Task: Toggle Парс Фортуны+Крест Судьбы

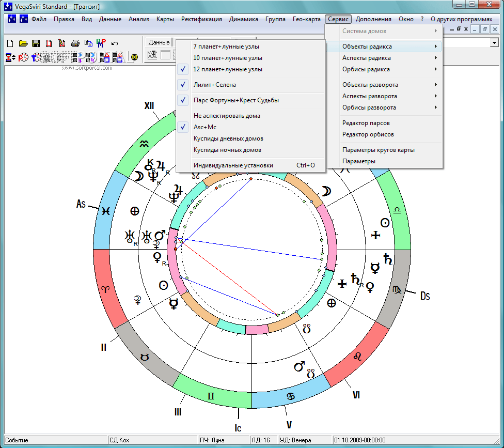Action: click(x=251, y=100)
